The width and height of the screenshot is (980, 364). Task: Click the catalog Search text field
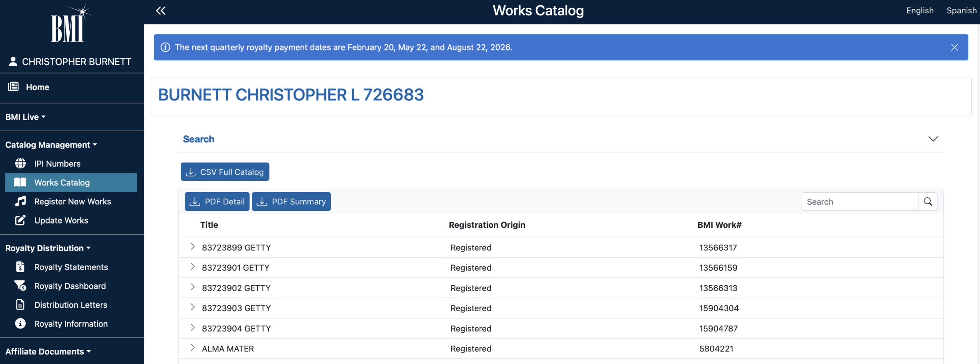click(860, 202)
